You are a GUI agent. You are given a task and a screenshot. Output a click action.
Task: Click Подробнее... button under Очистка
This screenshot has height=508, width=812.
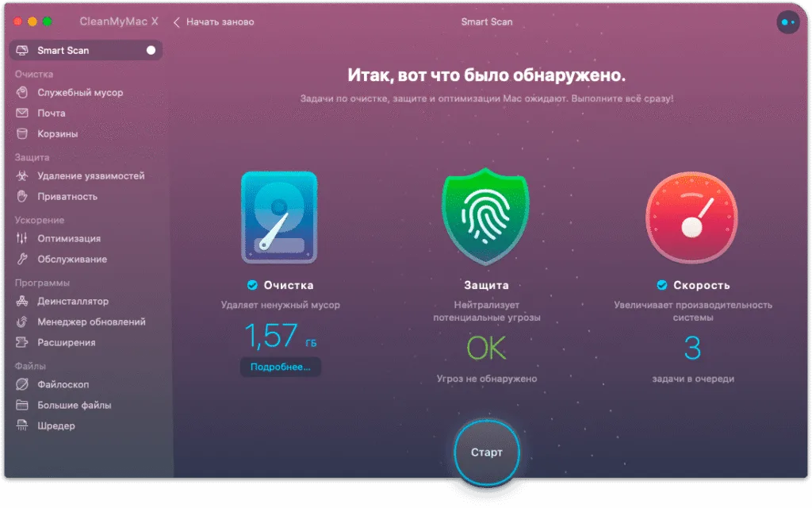(280, 367)
